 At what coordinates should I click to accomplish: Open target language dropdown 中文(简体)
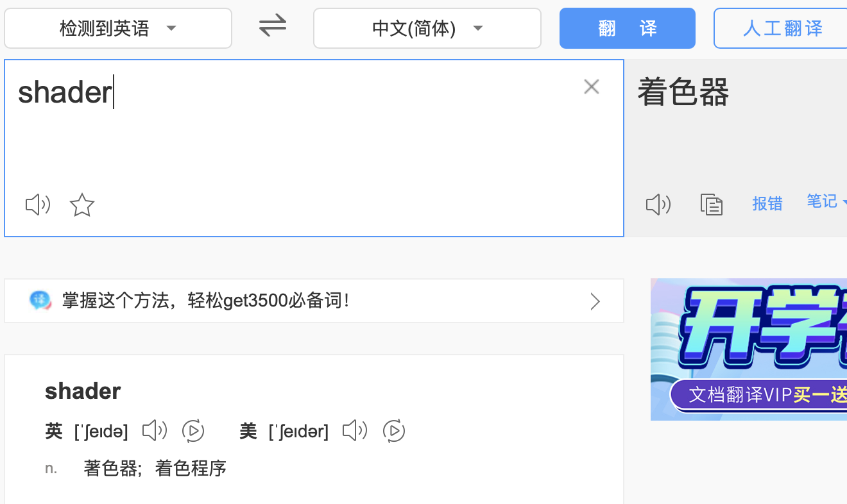pyautogui.click(x=427, y=28)
